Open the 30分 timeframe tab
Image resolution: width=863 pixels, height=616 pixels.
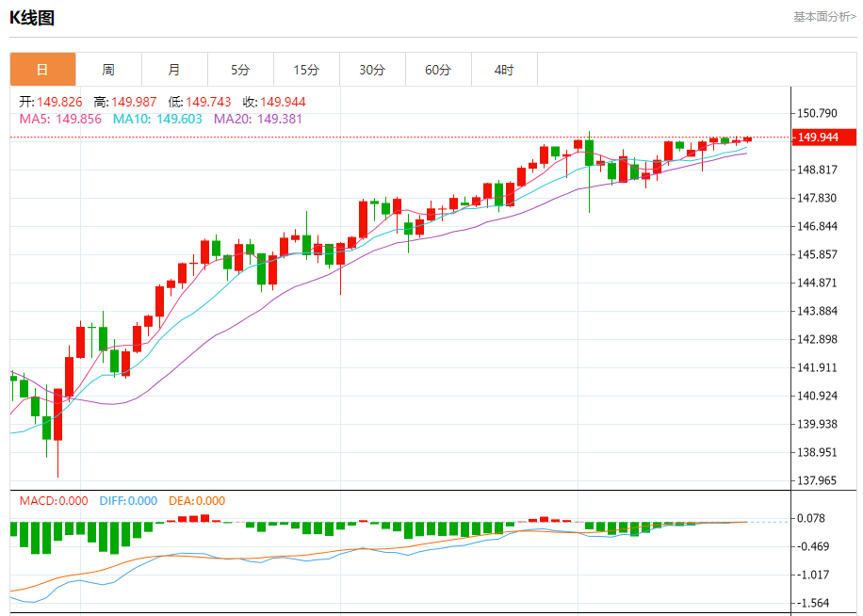372,70
